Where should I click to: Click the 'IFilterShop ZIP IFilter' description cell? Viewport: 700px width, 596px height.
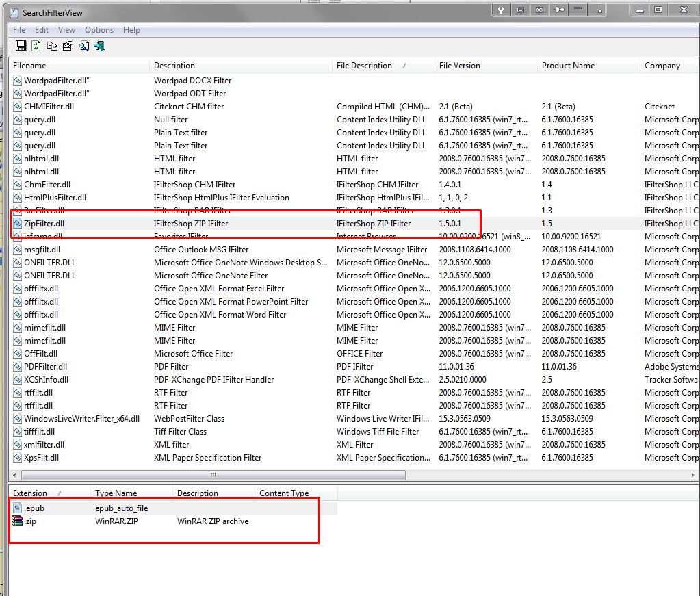click(x=191, y=223)
